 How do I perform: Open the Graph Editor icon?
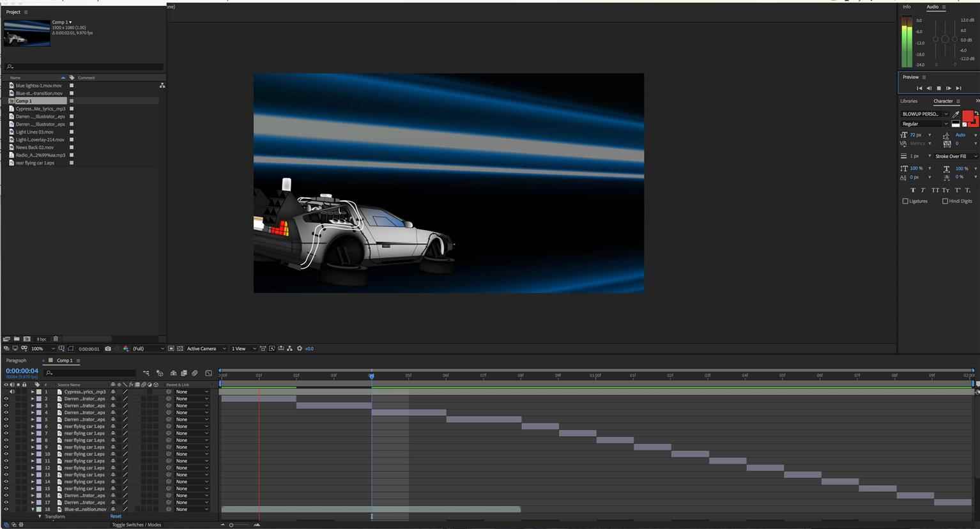pos(208,373)
